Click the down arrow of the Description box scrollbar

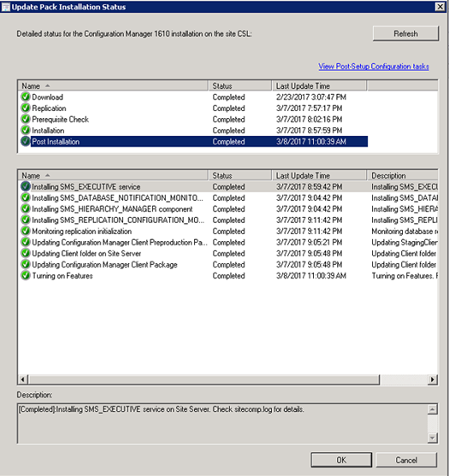click(x=432, y=438)
